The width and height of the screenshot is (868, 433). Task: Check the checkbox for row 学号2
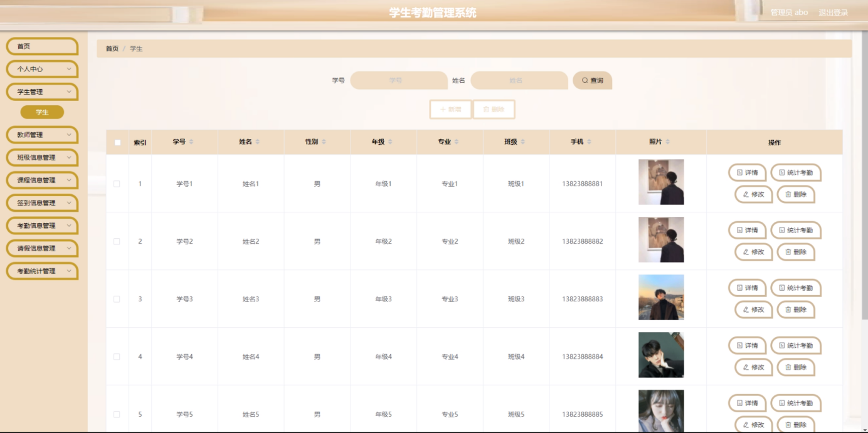coord(117,241)
